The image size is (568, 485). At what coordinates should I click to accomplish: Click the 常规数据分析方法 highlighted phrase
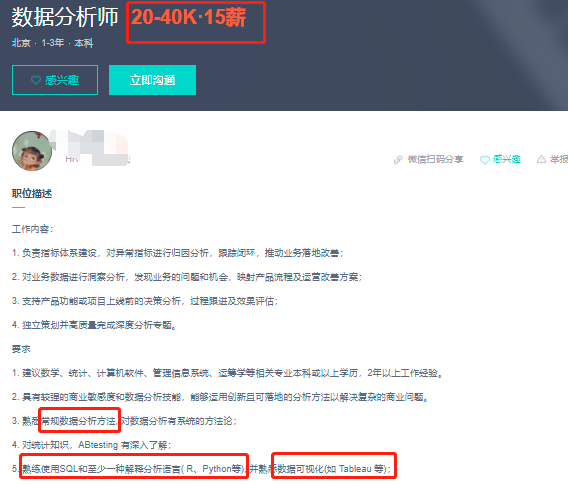click(79, 421)
